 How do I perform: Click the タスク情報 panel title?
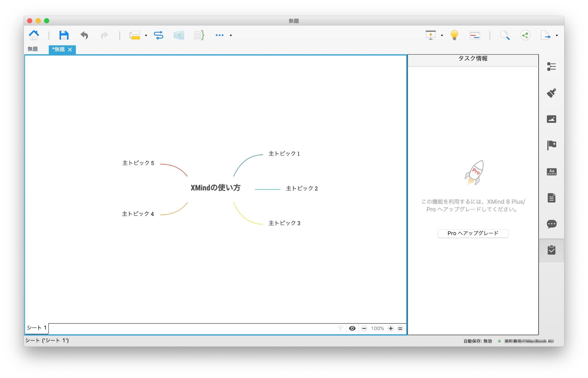coord(473,58)
